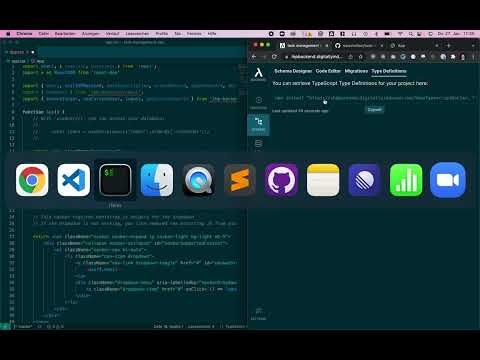This screenshot has height=360, width=480.
Task: Select QuickTime Player in app switcher
Action: 199,180
